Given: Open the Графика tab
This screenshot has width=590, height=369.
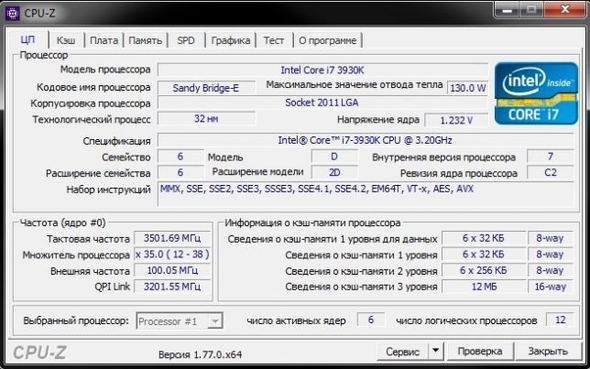Looking at the screenshot, I should 231,40.
